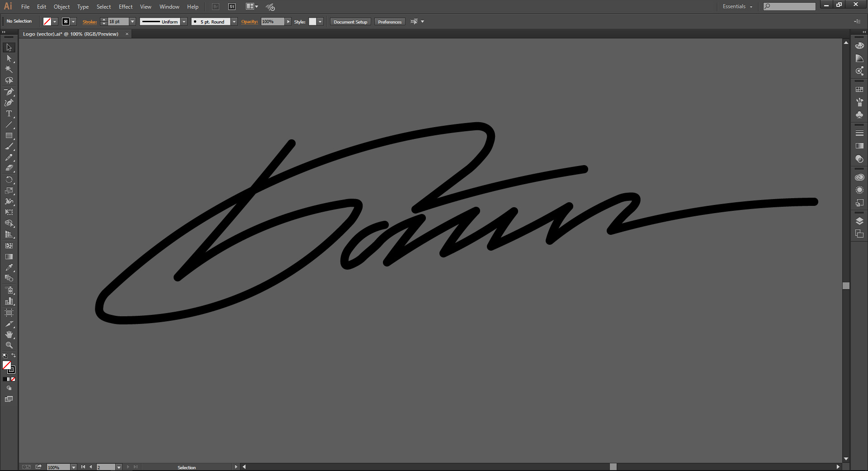Click the search field in the top bar
The width and height of the screenshot is (868, 471).
(789, 6)
